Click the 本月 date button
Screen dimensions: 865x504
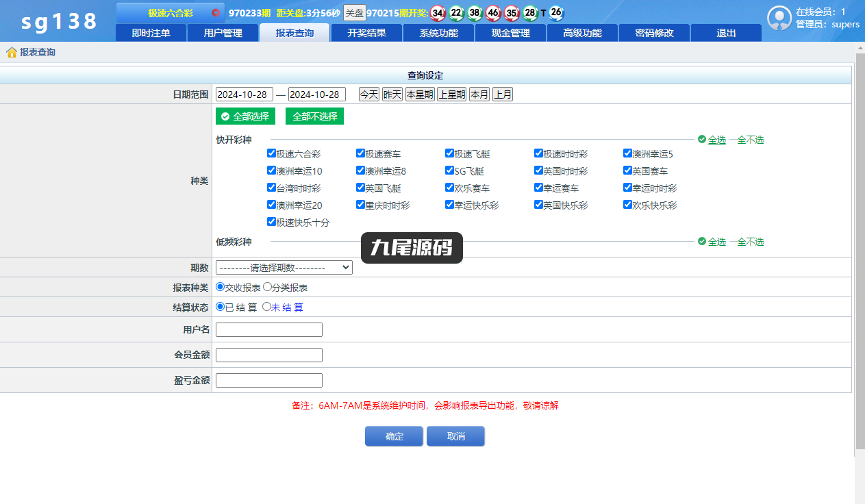tap(479, 94)
